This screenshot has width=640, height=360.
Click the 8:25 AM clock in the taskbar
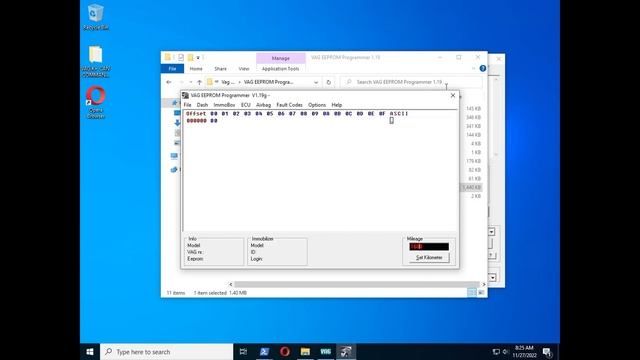click(x=524, y=348)
